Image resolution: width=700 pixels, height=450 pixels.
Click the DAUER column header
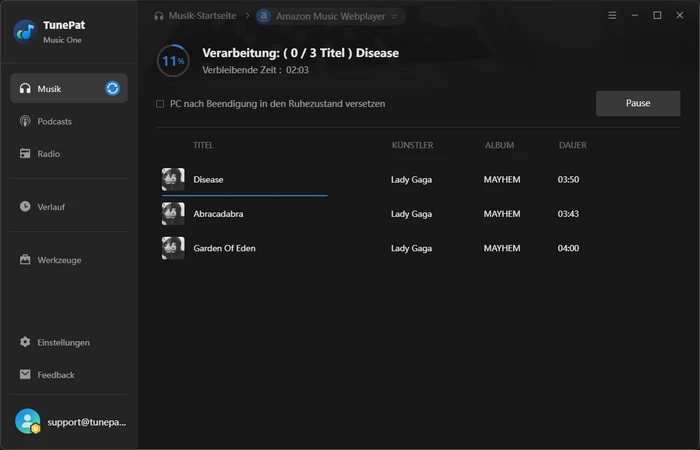[573, 145]
